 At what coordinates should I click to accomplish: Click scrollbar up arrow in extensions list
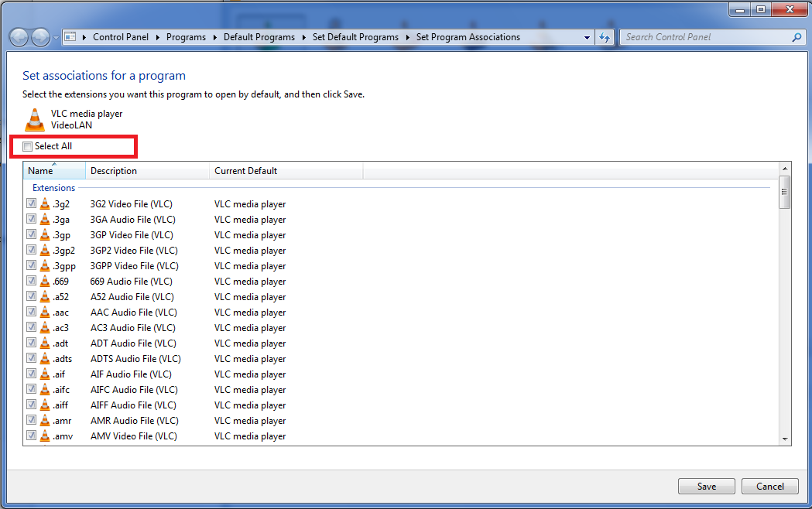coord(785,168)
